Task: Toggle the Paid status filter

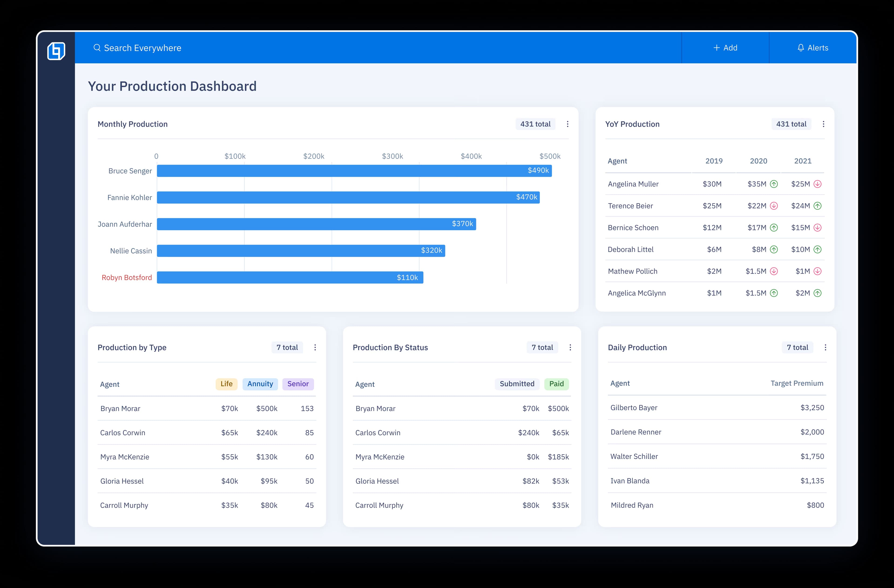Action: click(x=556, y=384)
